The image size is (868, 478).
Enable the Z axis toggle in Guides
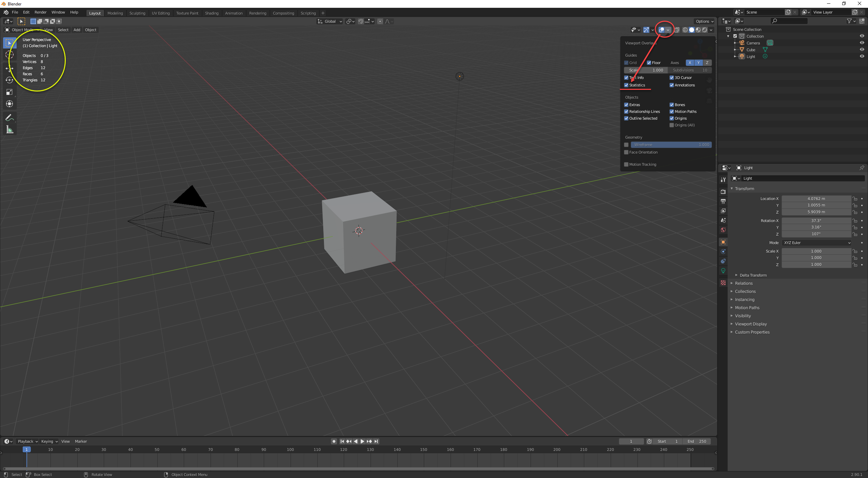pyautogui.click(x=707, y=63)
